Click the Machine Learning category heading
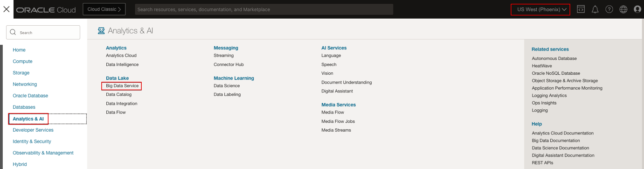 (x=234, y=78)
